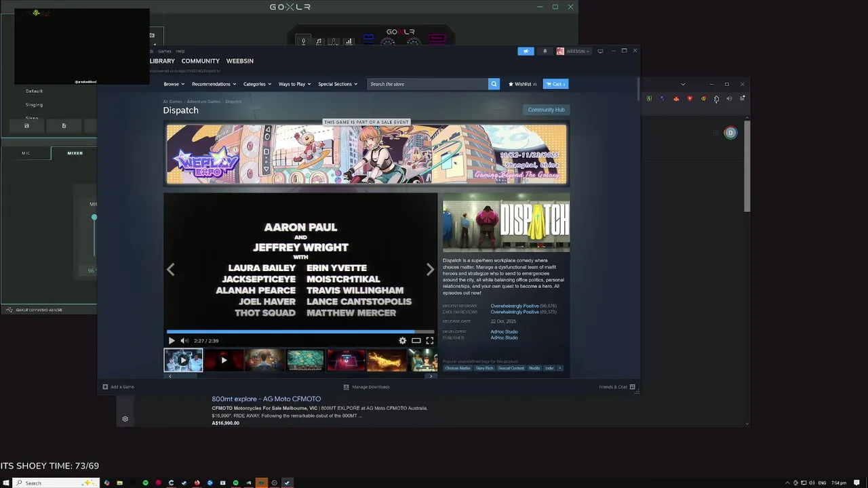Open the 800mt explore AG Moto ad link

coord(267,399)
